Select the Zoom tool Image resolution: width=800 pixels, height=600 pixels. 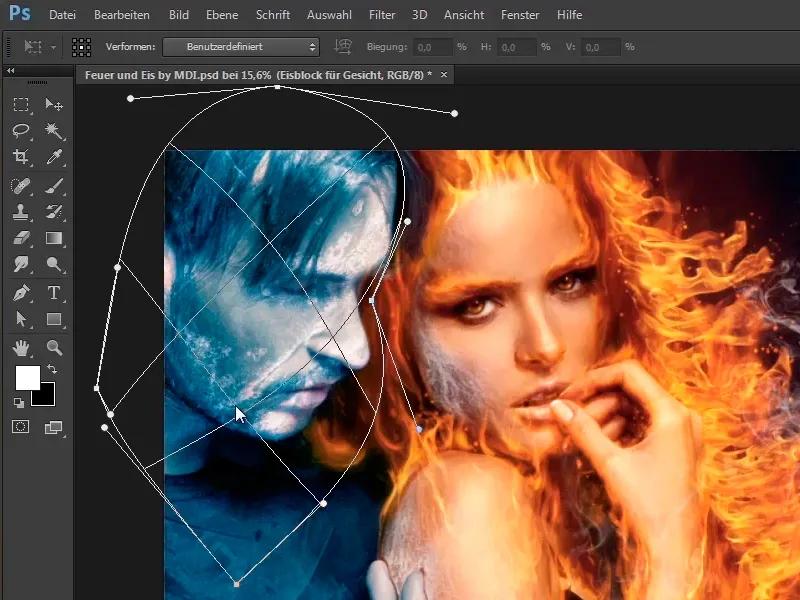click(54, 348)
